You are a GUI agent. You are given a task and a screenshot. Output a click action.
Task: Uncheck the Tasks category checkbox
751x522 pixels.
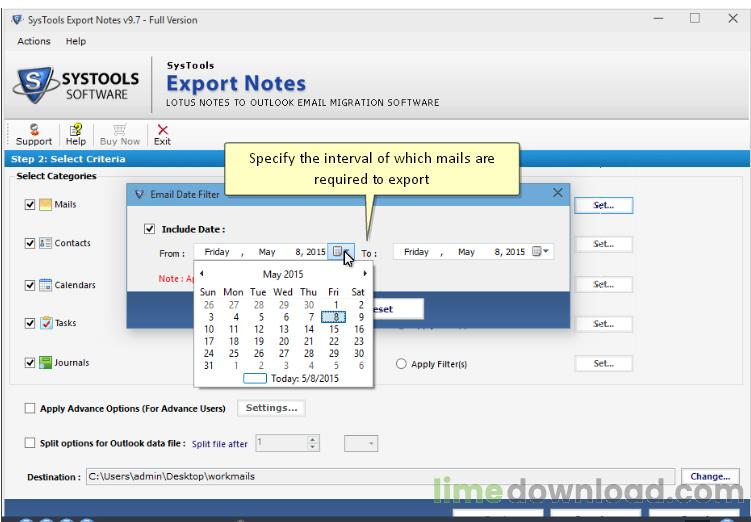click(x=30, y=323)
